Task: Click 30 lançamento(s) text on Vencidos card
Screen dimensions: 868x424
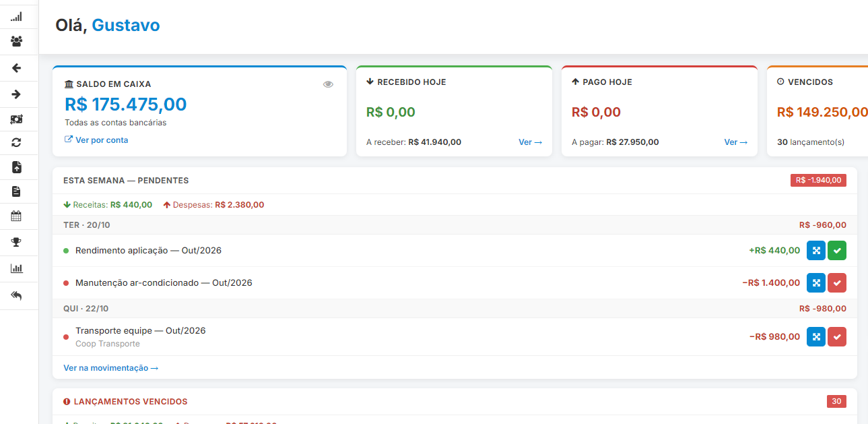Action: click(x=811, y=142)
